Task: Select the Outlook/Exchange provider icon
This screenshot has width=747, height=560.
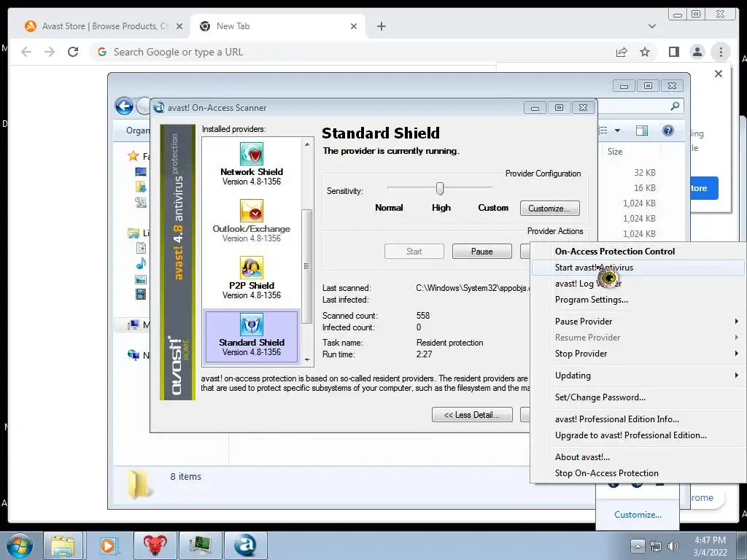Action: click(251, 211)
